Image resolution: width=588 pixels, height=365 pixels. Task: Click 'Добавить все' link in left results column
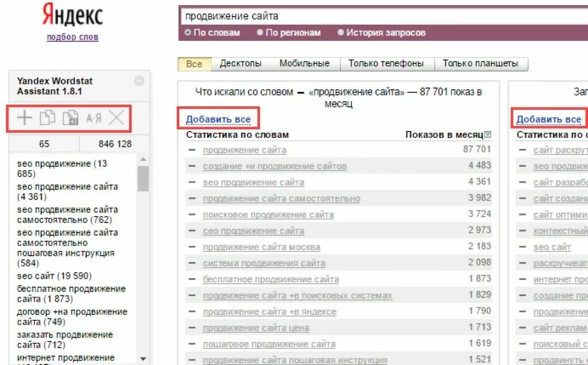click(218, 120)
